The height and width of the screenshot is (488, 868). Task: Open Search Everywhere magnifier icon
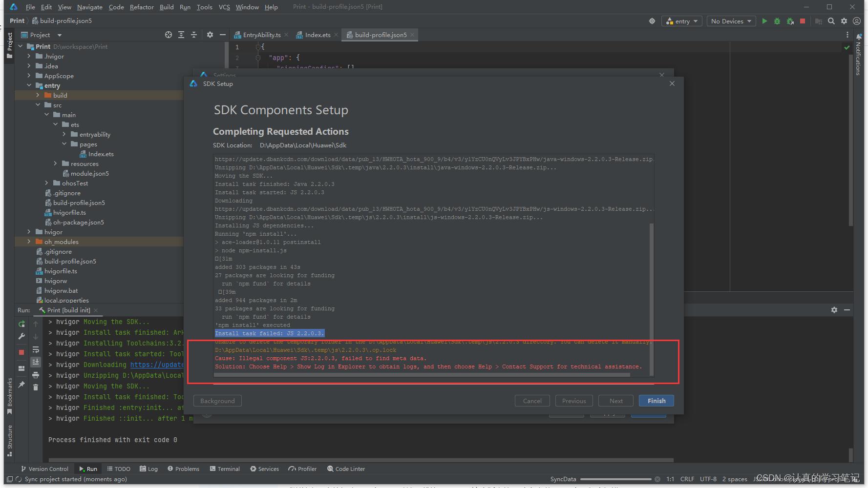click(831, 21)
